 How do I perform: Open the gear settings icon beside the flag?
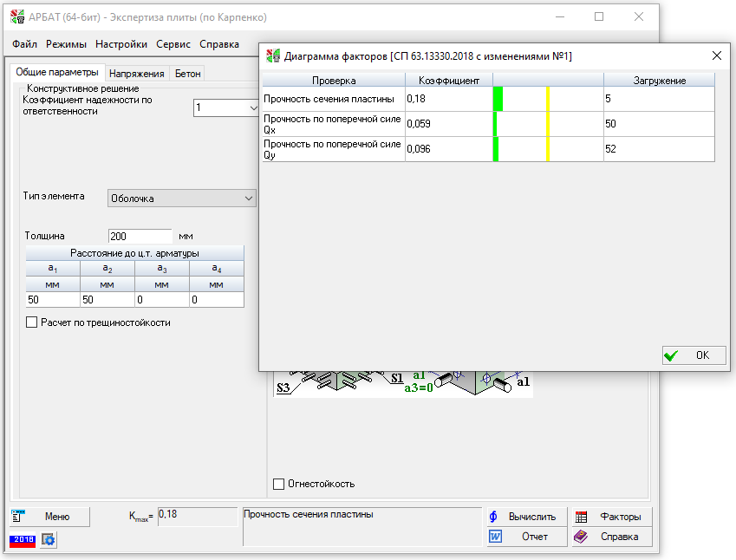49,540
